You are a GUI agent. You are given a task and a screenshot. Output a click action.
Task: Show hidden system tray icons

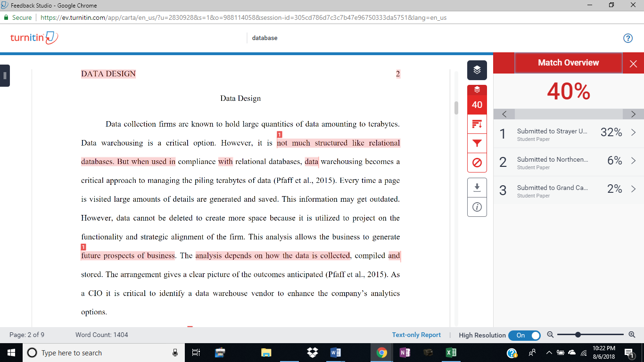549,353
